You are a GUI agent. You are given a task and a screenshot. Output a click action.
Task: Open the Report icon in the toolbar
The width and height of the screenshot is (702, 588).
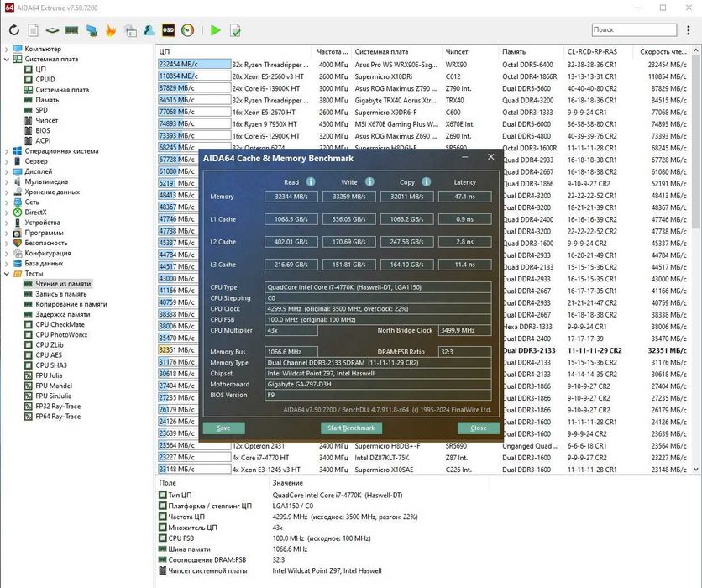(33, 30)
